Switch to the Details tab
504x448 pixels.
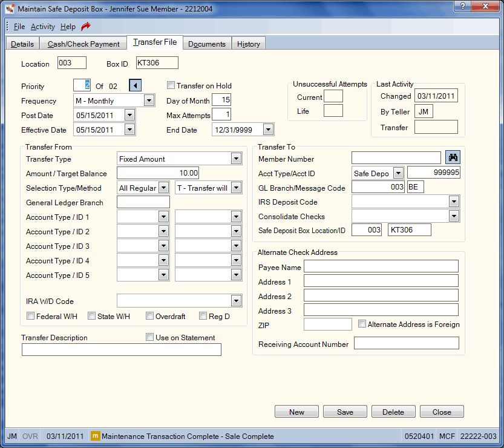22,44
